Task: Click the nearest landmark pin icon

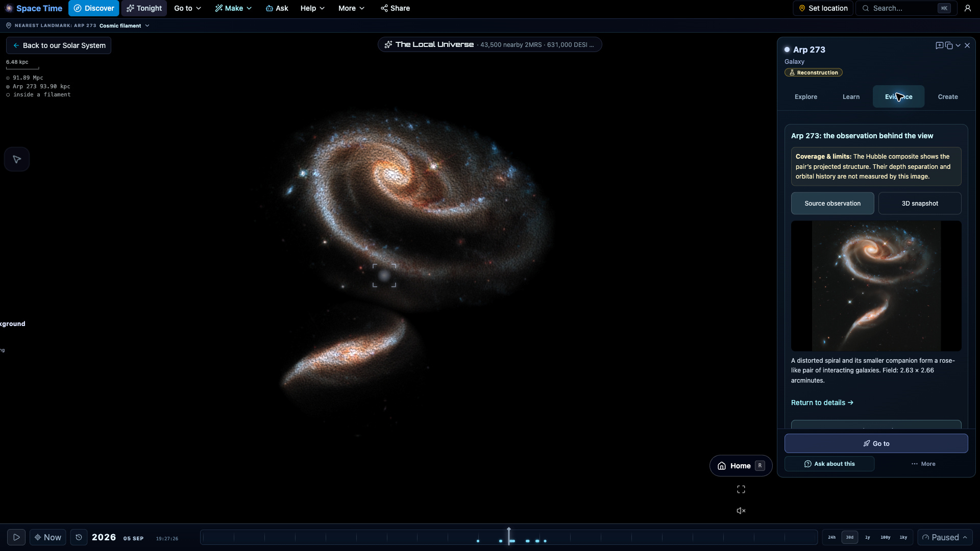Action: tap(9, 26)
